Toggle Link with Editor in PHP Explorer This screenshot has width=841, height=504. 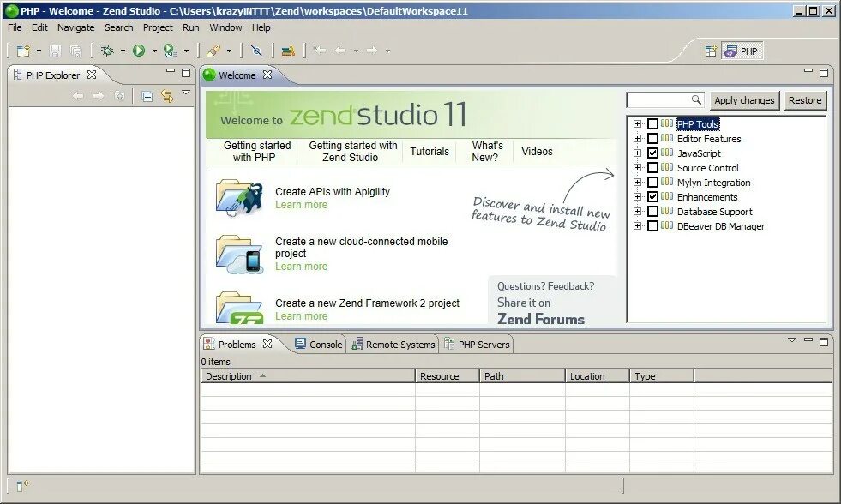click(167, 97)
